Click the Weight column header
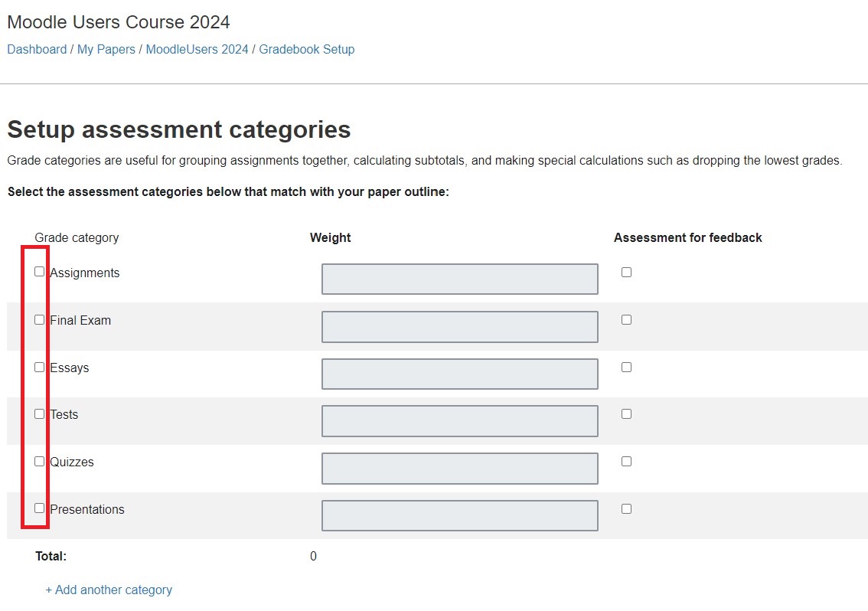This screenshot has width=868, height=611. click(331, 237)
